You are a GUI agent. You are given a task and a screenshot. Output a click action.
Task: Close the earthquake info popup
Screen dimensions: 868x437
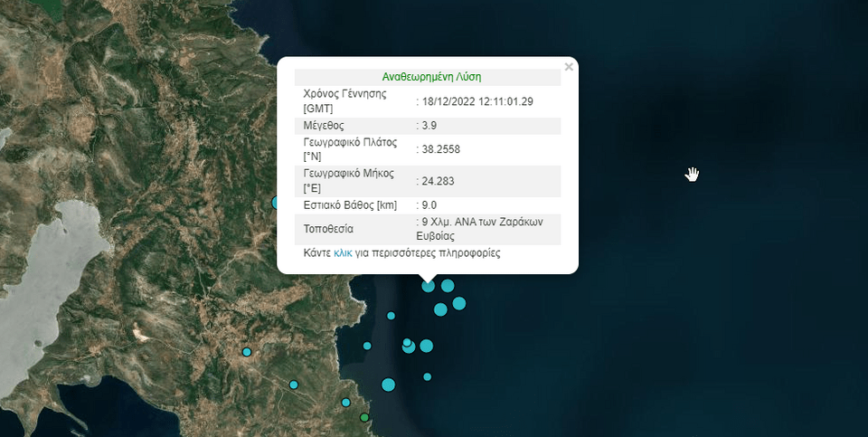568,67
